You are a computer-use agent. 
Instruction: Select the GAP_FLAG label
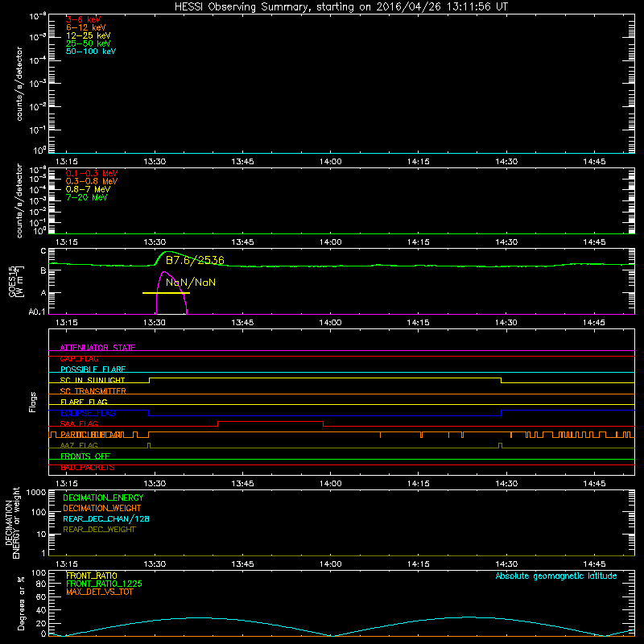pyautogui.click(x=79, y=358)
